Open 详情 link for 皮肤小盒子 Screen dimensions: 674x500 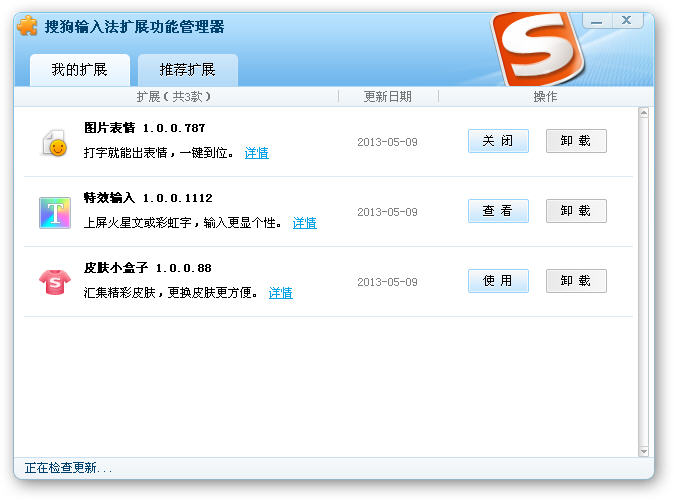tap(281, 293)
